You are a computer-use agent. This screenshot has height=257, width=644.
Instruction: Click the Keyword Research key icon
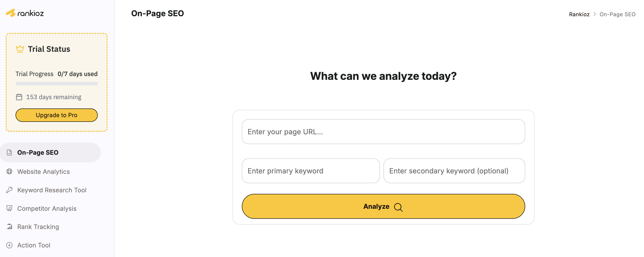10,190
